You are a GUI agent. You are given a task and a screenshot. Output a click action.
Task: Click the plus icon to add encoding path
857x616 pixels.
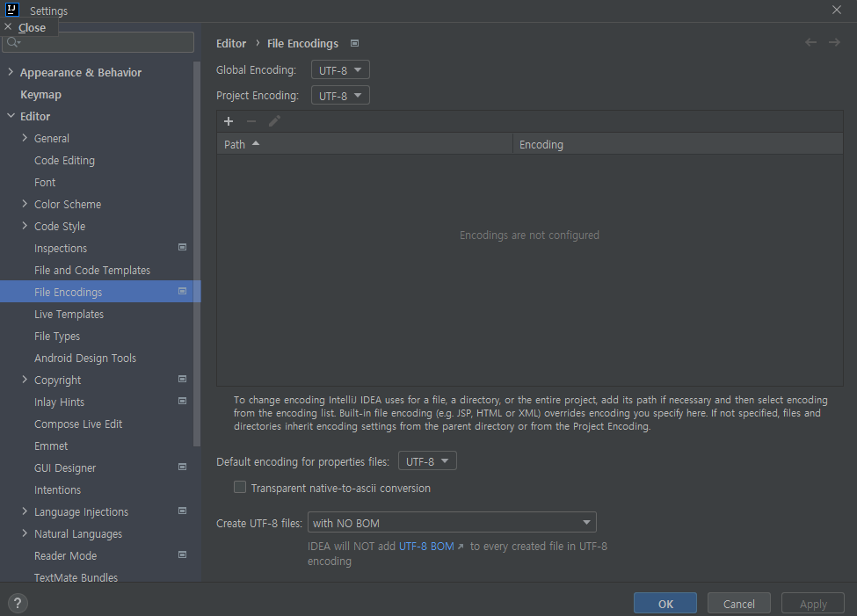(x=229, y=121)
